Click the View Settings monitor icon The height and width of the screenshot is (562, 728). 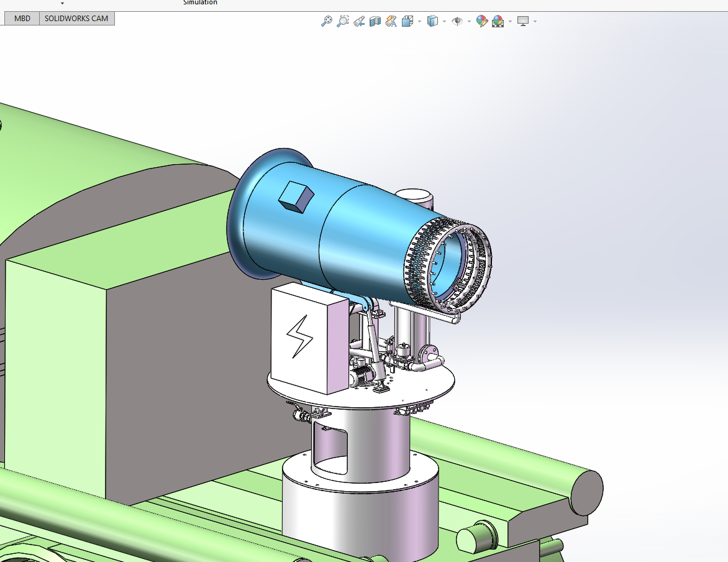click(x=523, y=21)
